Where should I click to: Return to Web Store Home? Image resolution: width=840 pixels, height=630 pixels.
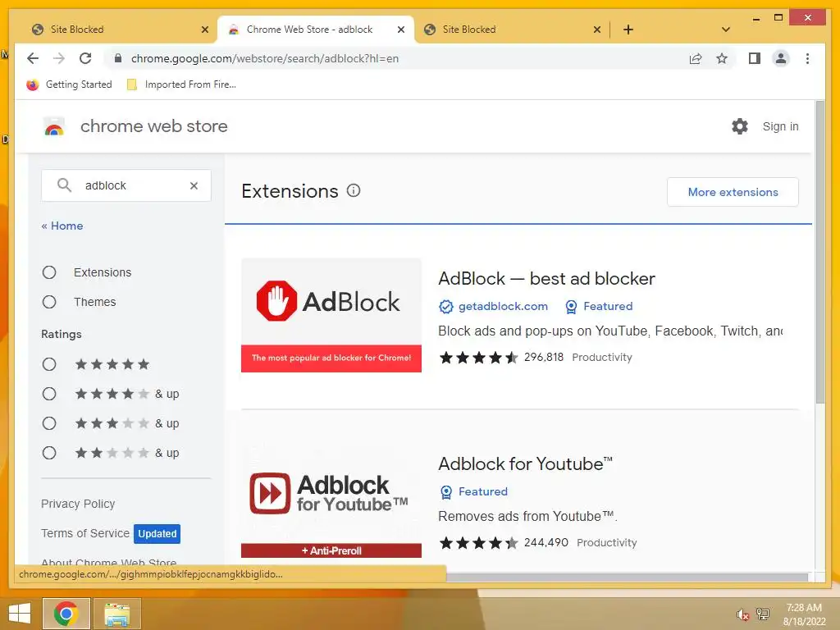click(x=62, y=226)
